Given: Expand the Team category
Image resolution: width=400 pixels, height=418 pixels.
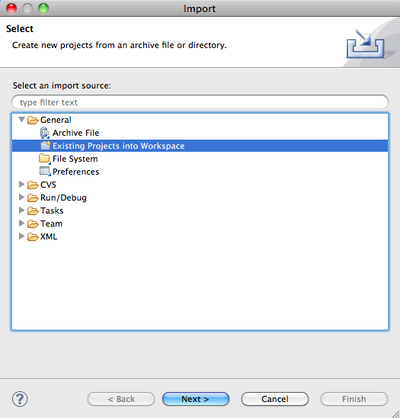Looking at the screenshot, I should [22, 223].
